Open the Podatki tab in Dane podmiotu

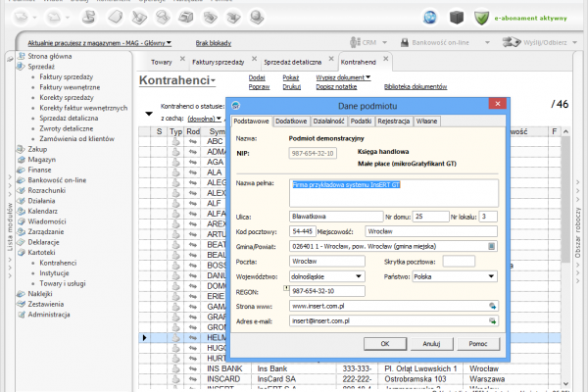pyautogui.click(x=360, y=121)
